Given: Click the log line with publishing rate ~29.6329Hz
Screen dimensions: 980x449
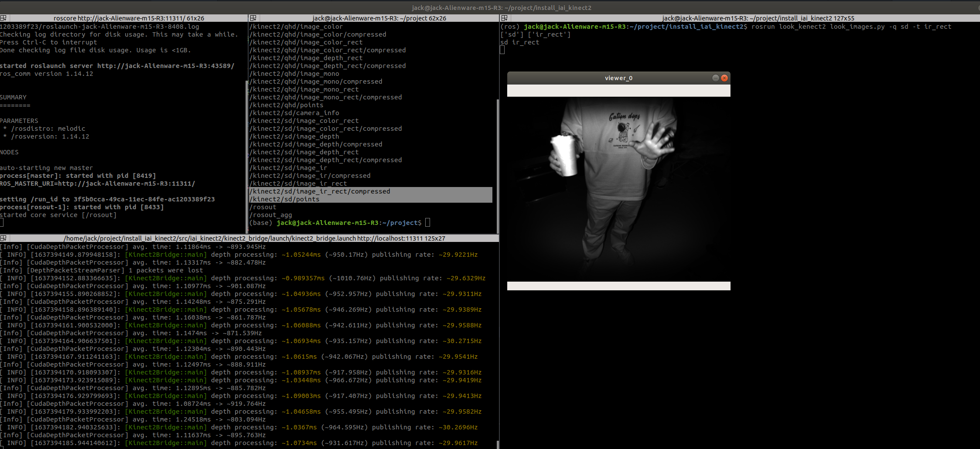Looking at the screenshot, I should coord(243,278).
